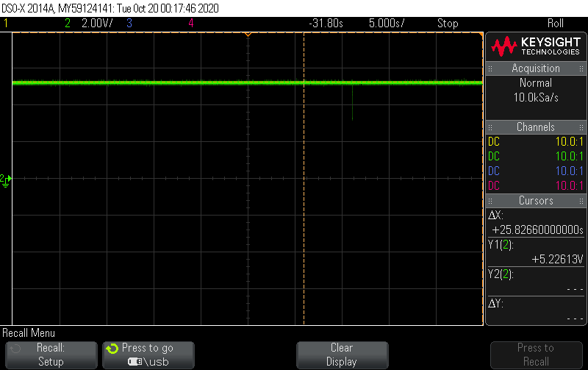Select channel 3 indicator in status bar
Screen dimensions: 588x370
point(129,24)
